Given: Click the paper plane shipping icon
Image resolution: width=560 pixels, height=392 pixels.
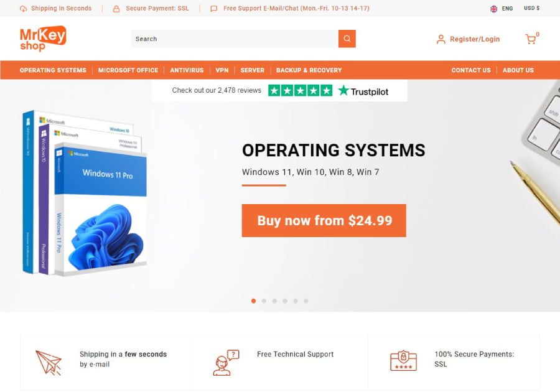Looking at the screenshot, I should tap(49, 363).
